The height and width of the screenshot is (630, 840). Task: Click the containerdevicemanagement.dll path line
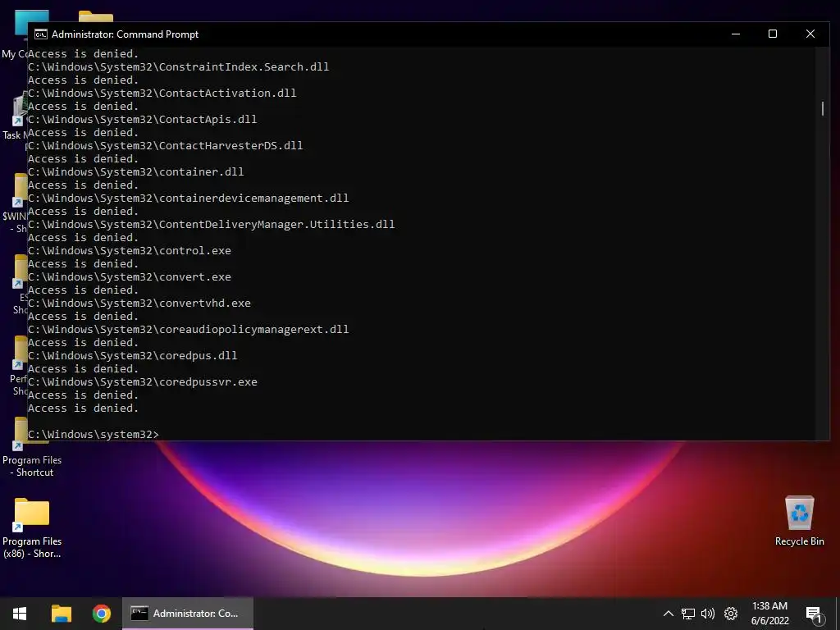(x=189, y=199)
